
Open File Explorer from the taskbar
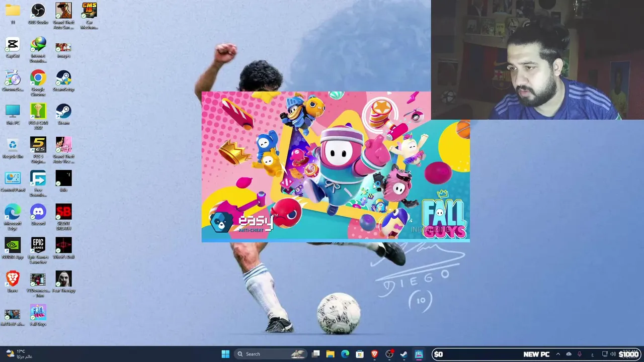tap(330, 354)
